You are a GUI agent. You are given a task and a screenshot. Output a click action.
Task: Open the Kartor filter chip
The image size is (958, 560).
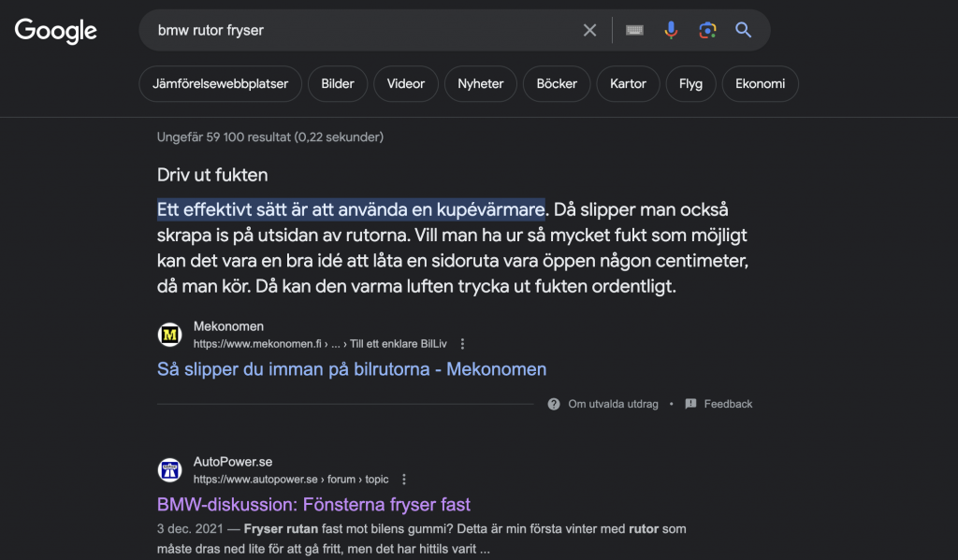[x=628, y=84]
